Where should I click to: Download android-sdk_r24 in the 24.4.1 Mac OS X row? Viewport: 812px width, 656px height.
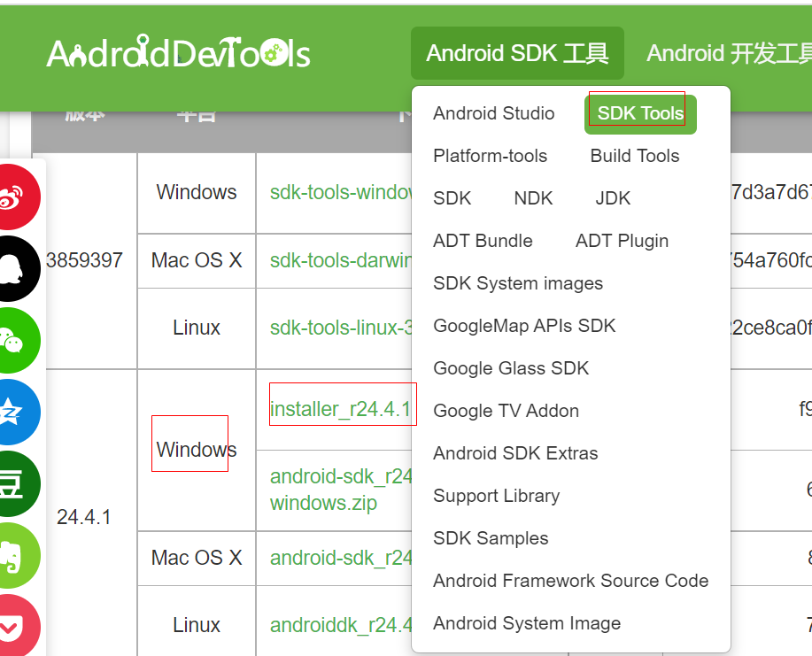pyautogui.click(x=341, y=558)
